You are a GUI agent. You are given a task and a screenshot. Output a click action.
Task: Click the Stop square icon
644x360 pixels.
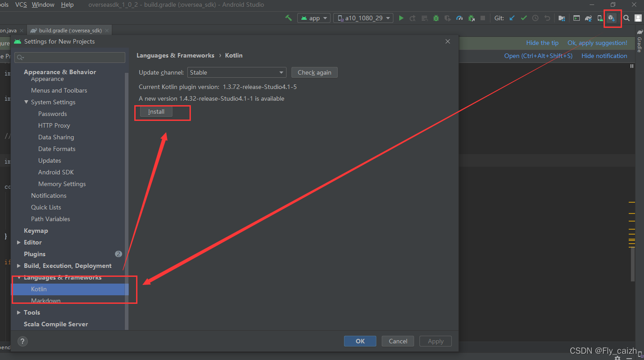[x=483, y=18]
